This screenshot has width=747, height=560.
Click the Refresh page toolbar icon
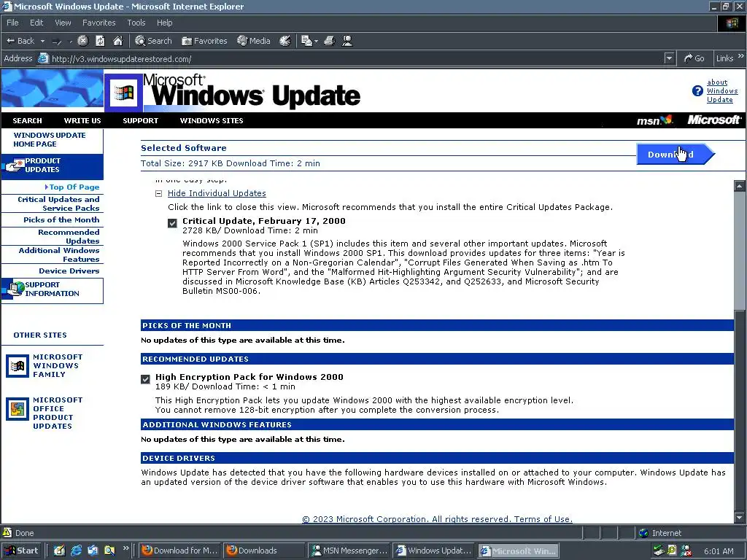coord(100,41)
